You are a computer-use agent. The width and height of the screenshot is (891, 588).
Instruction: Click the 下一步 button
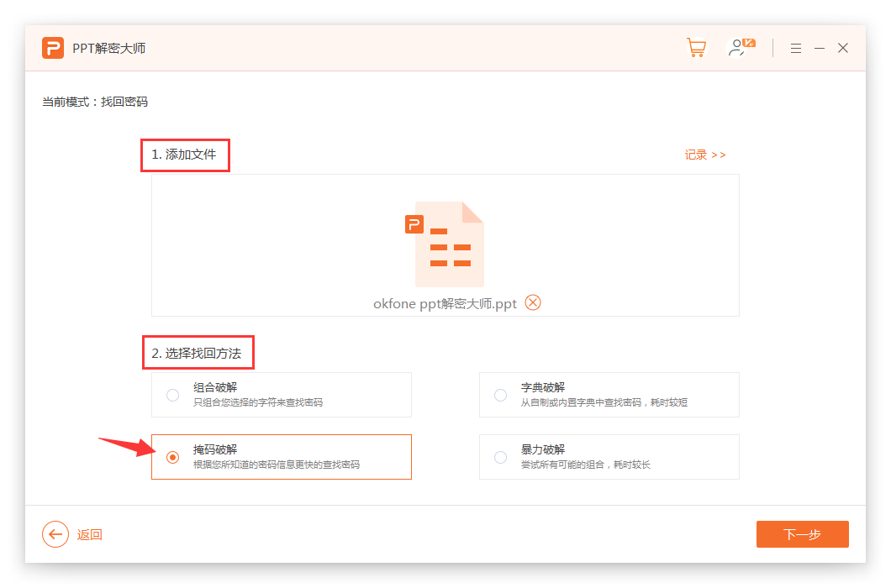tap(803, 534)
